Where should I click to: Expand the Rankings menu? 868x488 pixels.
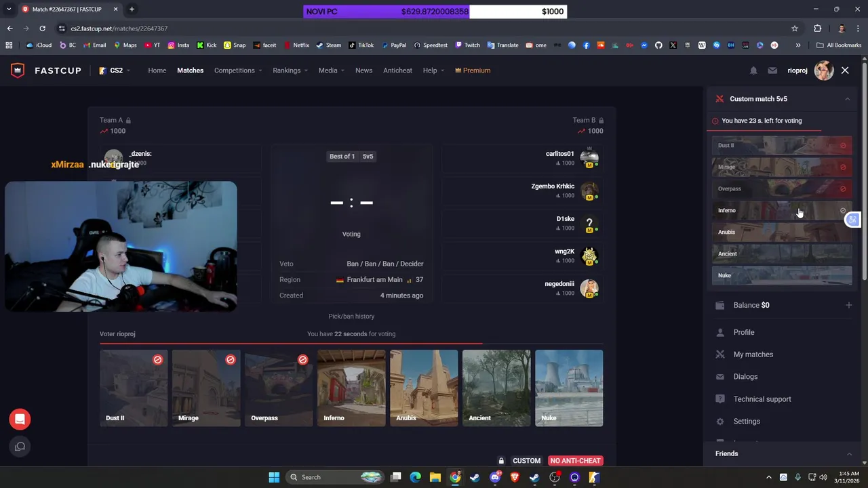point(290,70)
